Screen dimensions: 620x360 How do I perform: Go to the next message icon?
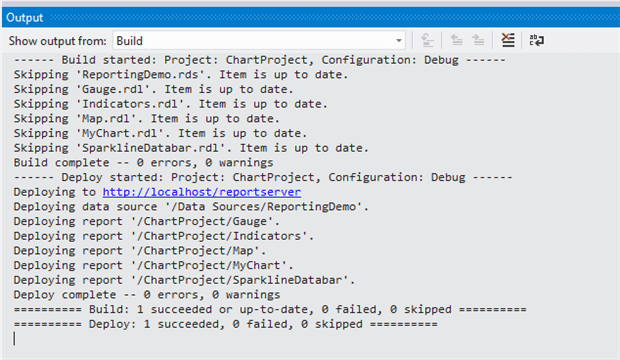[x=478, y=40]
